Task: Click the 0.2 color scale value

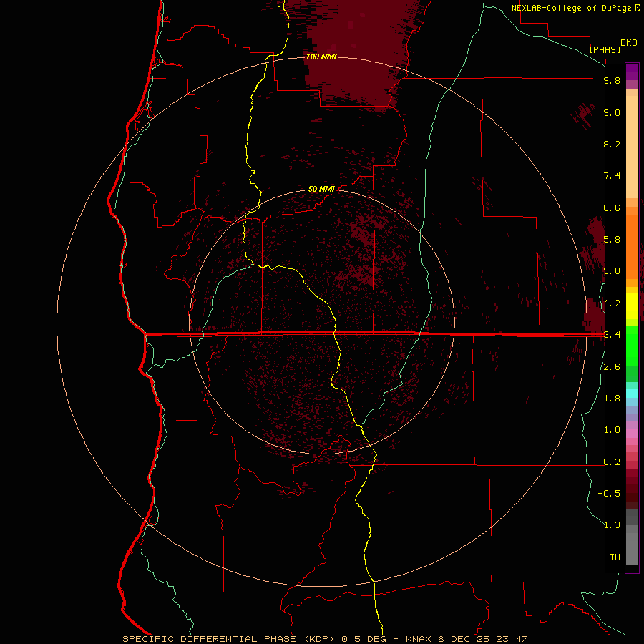Action: 612,462
